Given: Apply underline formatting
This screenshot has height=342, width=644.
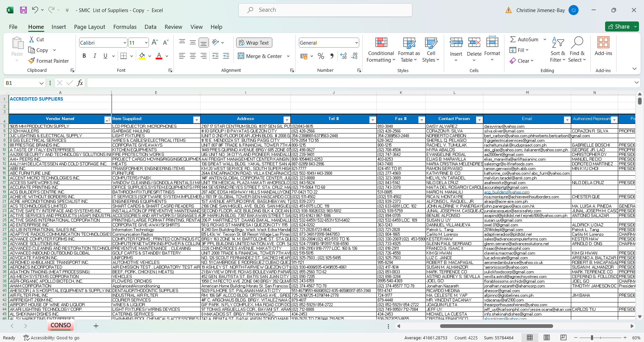Looking at the screenshot, I should [105, 56].
